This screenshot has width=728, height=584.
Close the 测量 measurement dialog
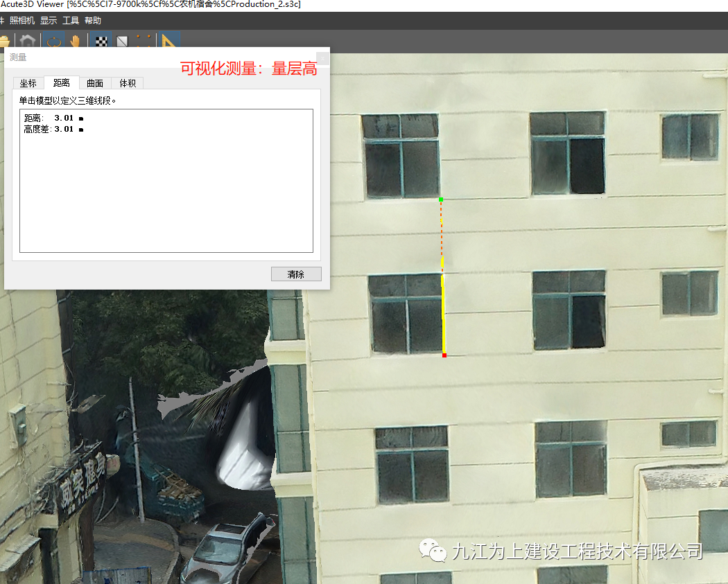click(322, 57)
